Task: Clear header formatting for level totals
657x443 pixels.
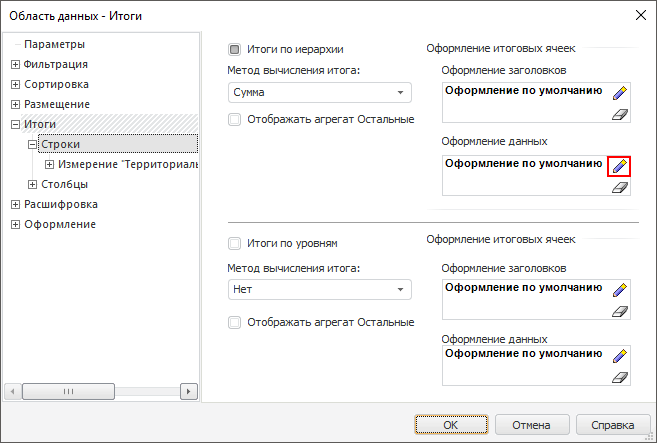Action: click(619, 311)
